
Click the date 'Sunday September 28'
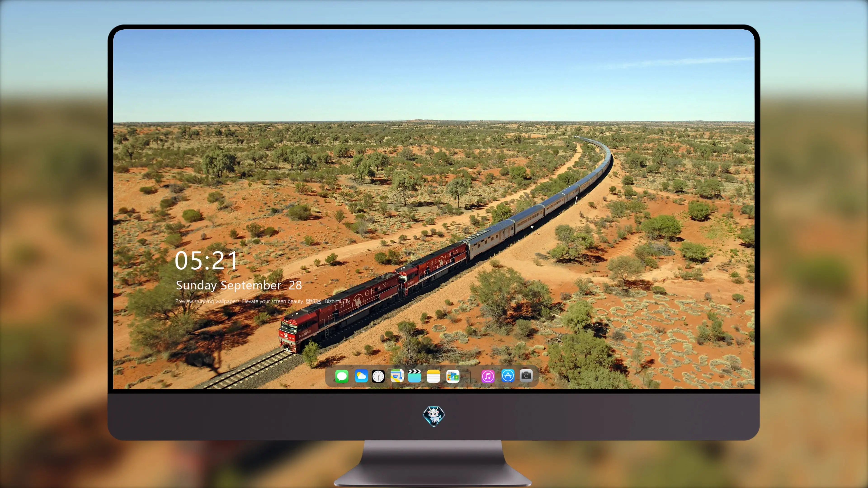pos(238,286)
